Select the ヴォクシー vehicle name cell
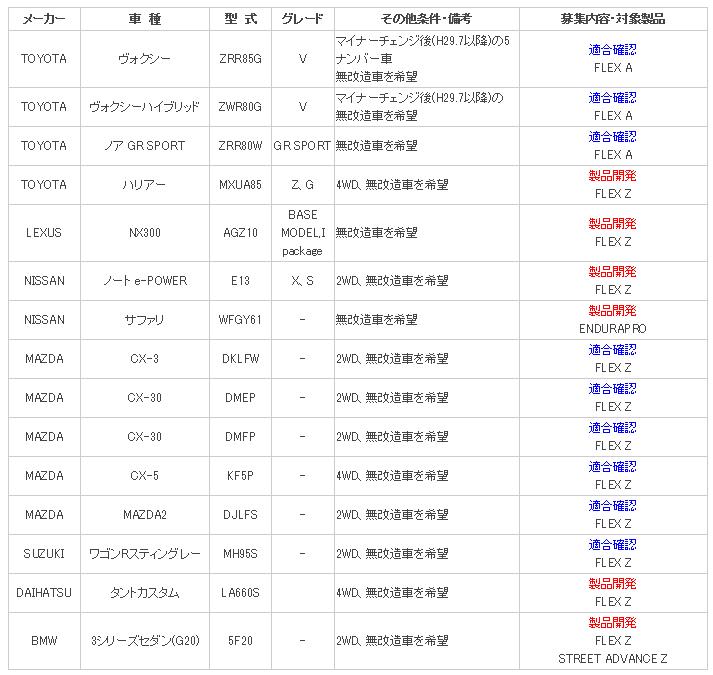 pos(145,59)
